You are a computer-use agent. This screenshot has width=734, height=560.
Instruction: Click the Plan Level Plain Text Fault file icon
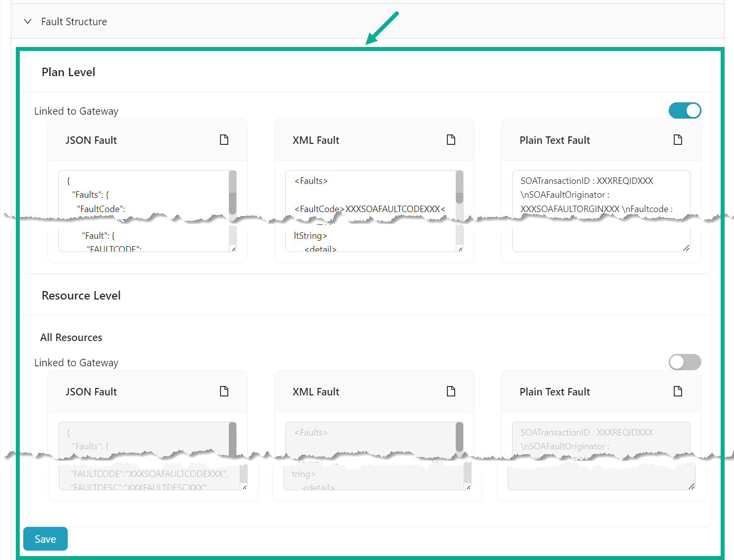[x=678, y=140]
